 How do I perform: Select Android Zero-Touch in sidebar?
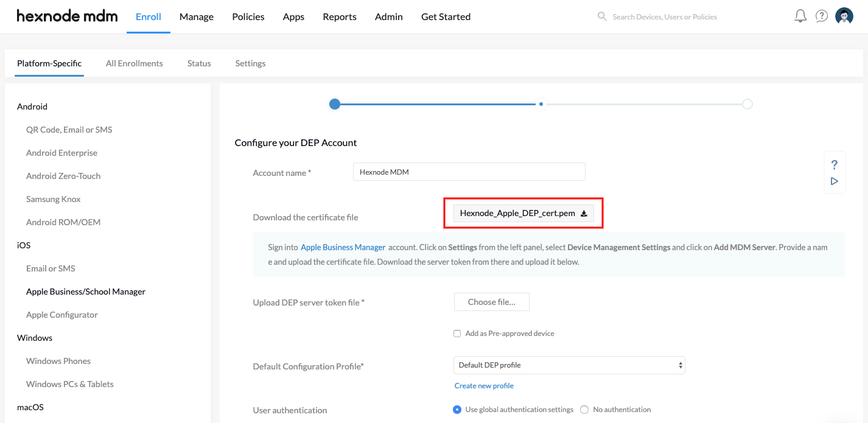pyautogui.click(x=63, y=176)
